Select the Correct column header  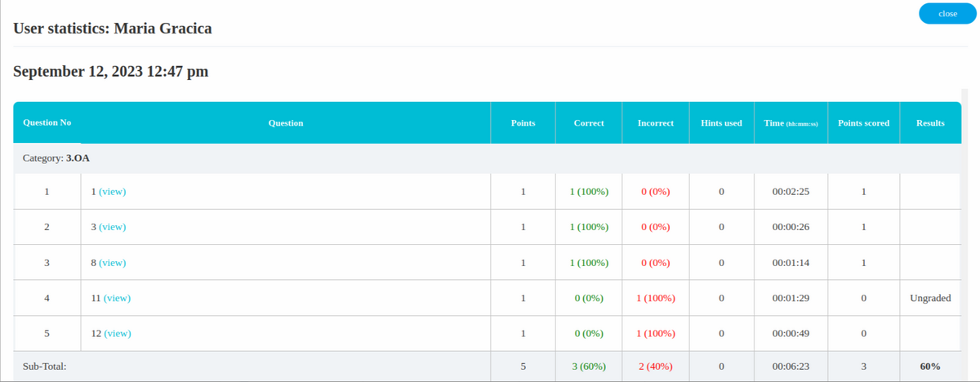point(589,123)
